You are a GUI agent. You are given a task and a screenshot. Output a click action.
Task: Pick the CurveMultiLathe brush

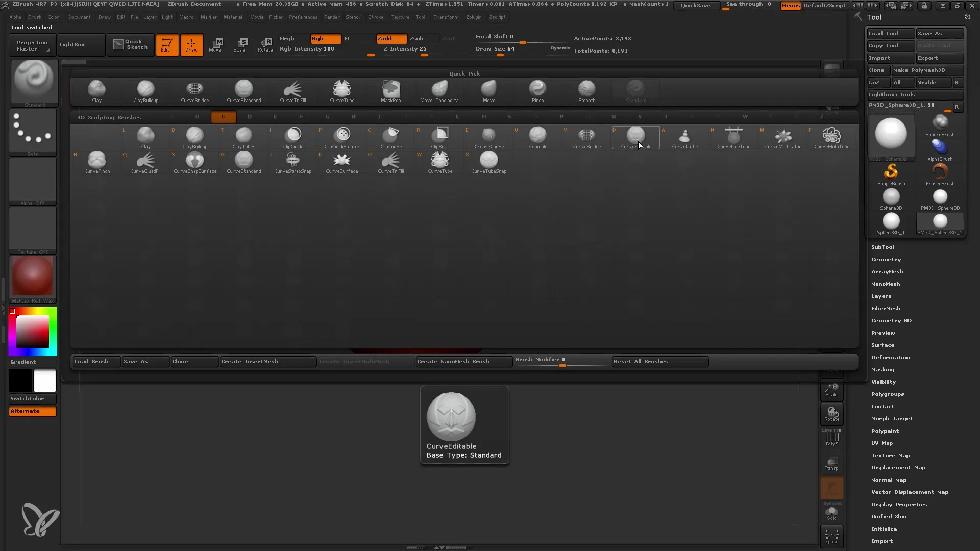pyautogui.click(x=783, y=138)
